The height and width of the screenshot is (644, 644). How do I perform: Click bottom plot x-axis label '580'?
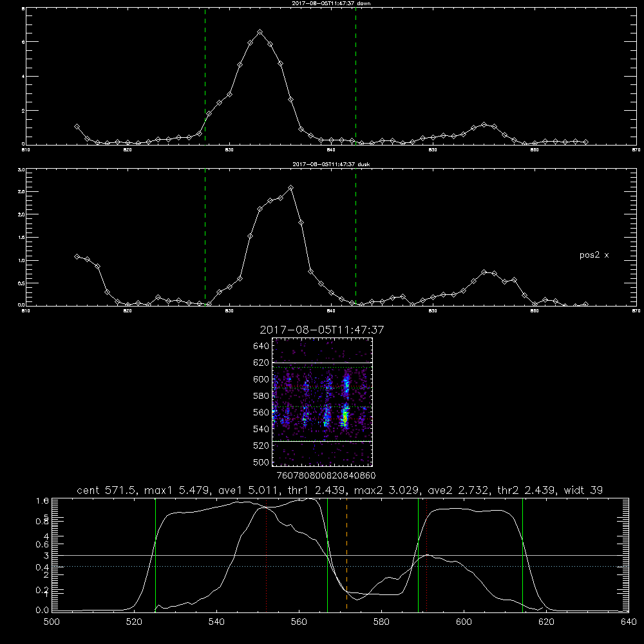coord(381,622)
